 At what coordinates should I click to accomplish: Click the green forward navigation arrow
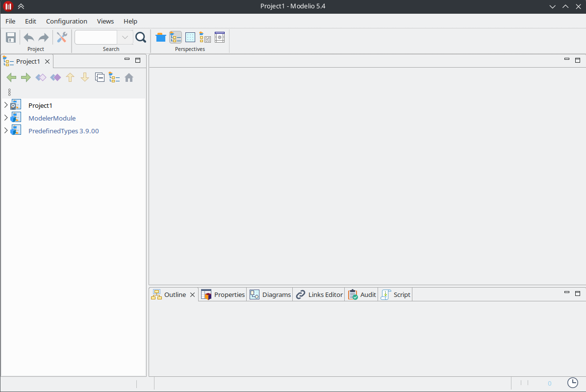(26, 77)
